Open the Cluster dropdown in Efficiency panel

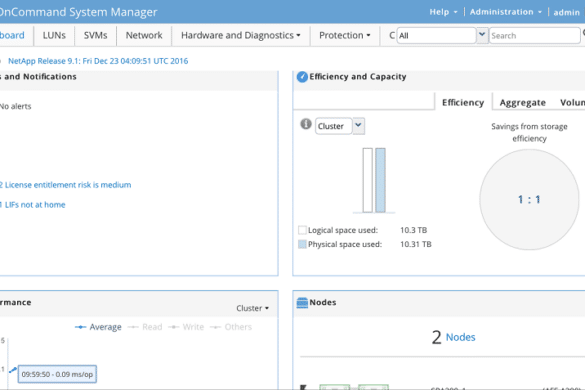(x=358, y=126)
